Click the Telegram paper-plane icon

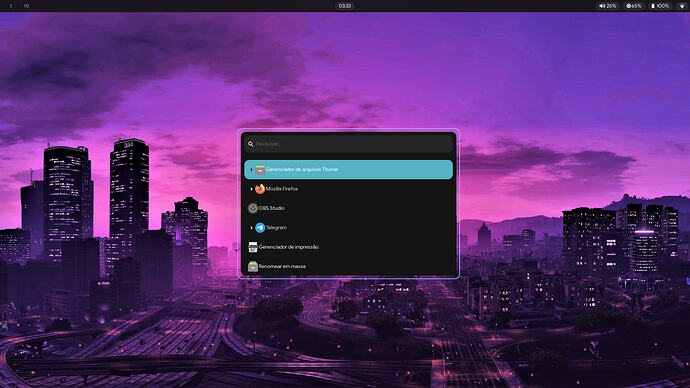(x=260, y=227)
